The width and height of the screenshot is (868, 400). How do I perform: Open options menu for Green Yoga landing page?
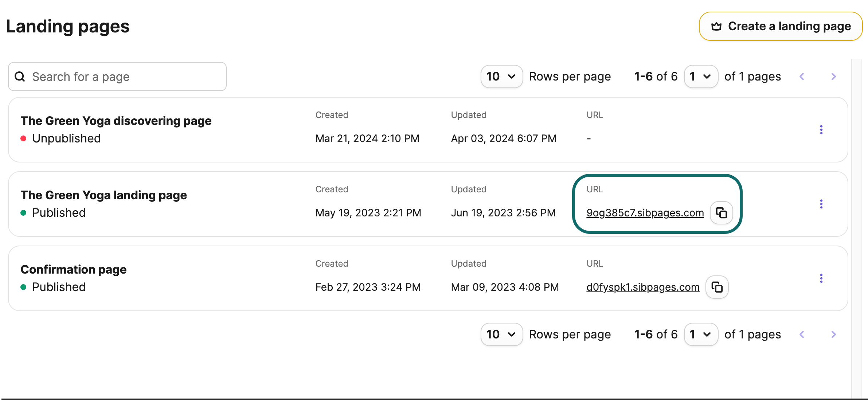(821, 204)
